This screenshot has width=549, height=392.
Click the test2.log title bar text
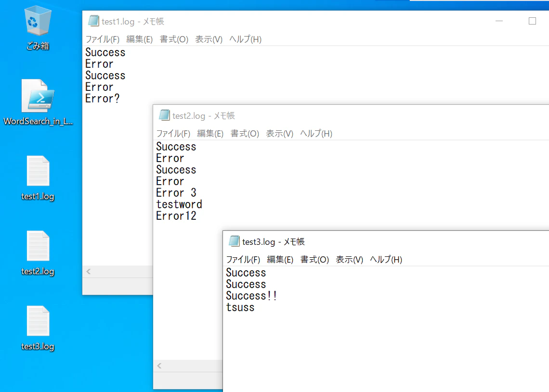pyautogui.click(x=203, y=116)
